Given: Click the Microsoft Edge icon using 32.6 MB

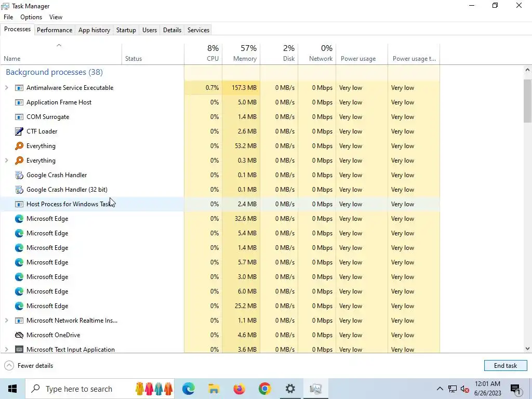Looking at the screenshot, I should (x=19, y=219).
